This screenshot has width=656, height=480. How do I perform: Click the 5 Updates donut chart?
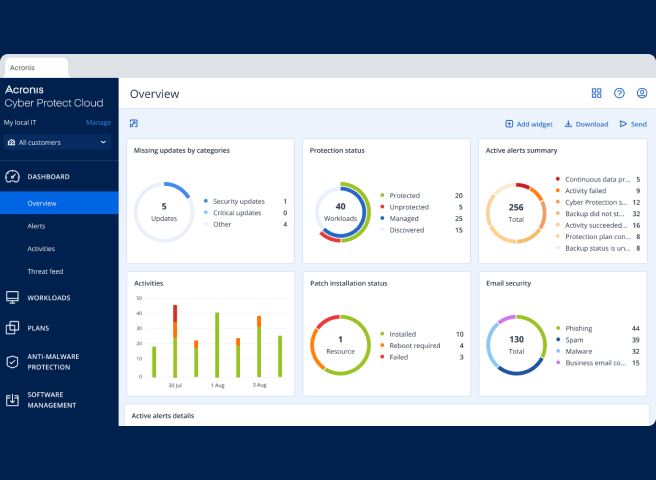tap(164, 212)
